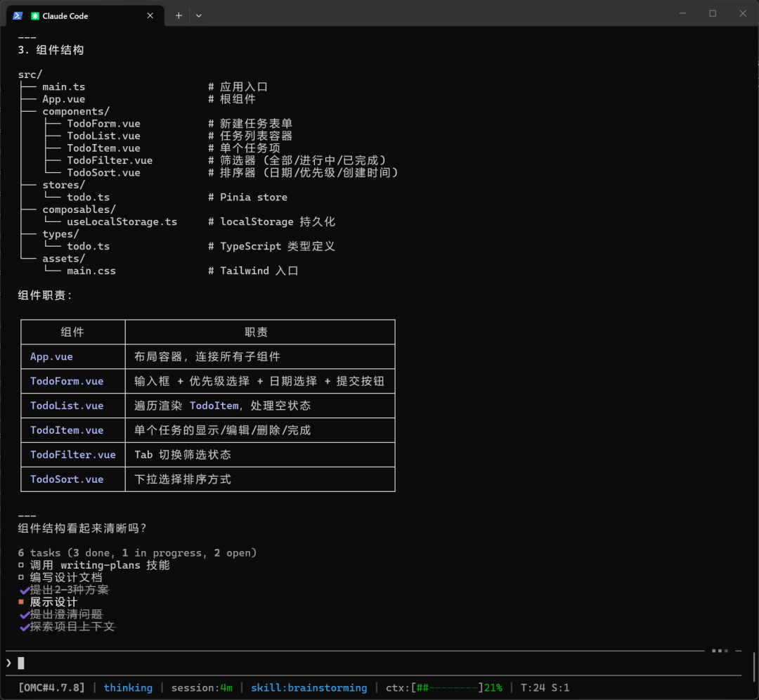Click TodoFilter.vue in the file tree
Viewport: 759px width, 700px height.
[110, 161]
